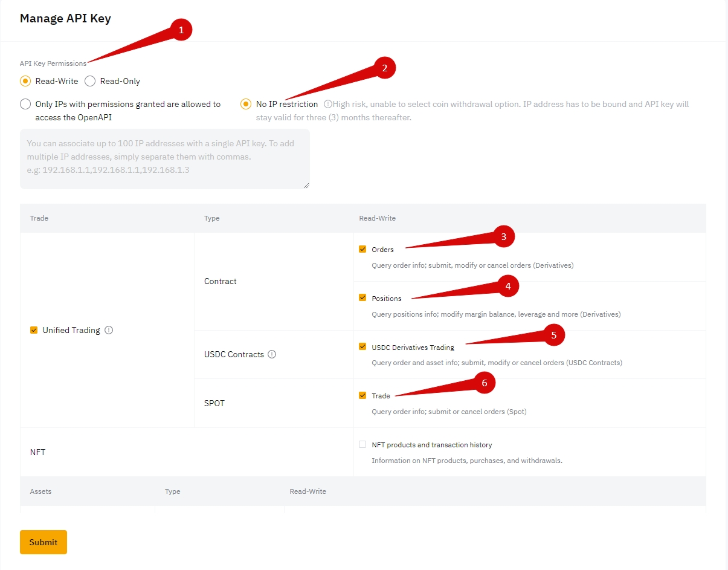
Task: Uncheck the SPOT Trade checkbox
Action: pyautogui.click(x=362, y=396)
